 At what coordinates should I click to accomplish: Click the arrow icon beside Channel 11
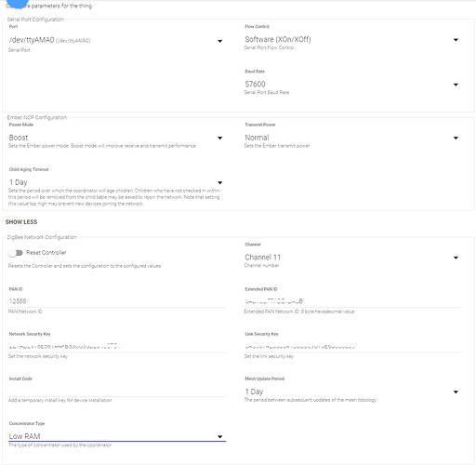point(456,258)
